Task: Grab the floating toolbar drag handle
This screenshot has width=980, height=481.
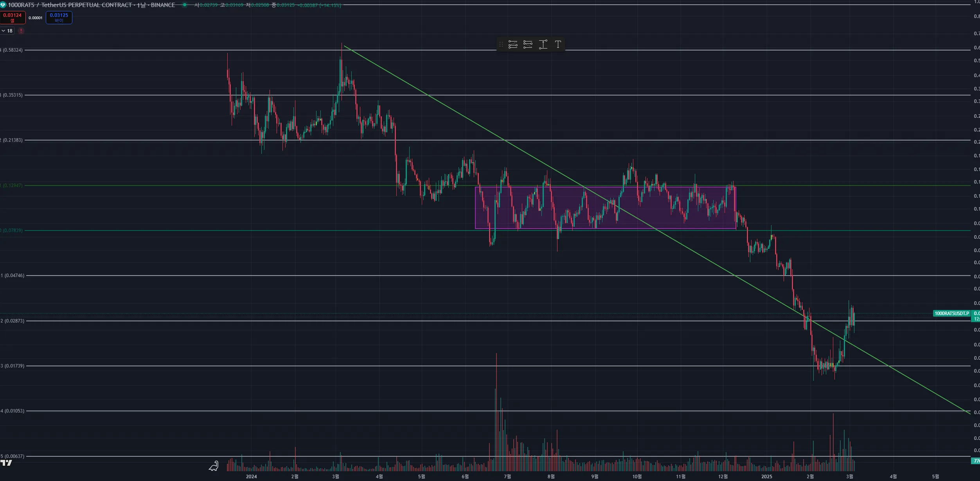Action: pyautogui.click(x=501, y=45)
